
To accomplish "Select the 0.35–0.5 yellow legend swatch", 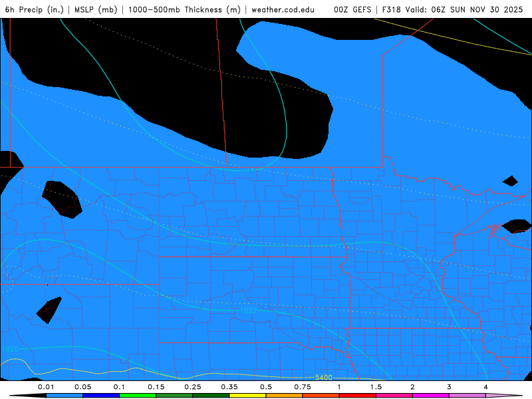I will (247, 396).
